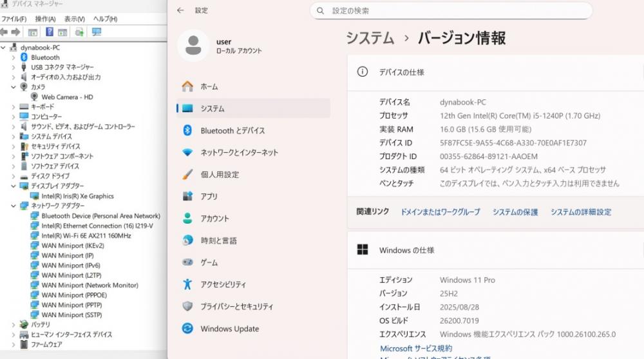Open the 操作(A) menu
This screenshot has height=359, width=644.
pyautogui.click(x=45, y=19)
